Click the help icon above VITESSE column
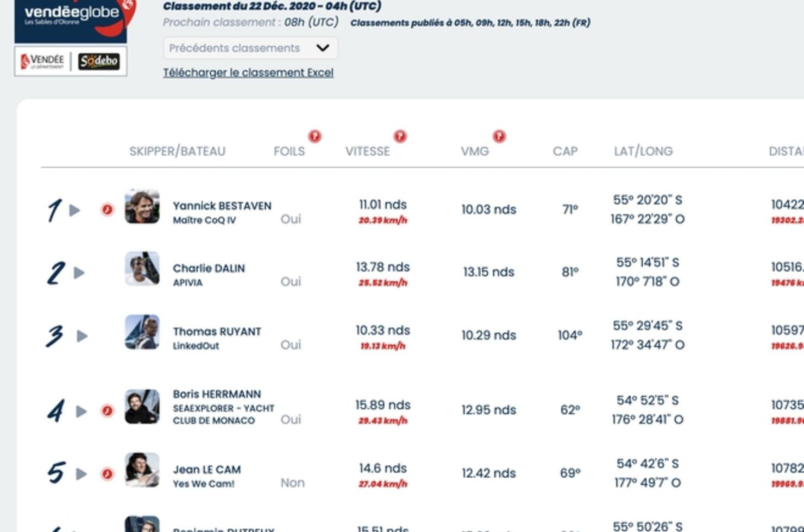Viewport: 804px width, 532px height. (400, 136)
